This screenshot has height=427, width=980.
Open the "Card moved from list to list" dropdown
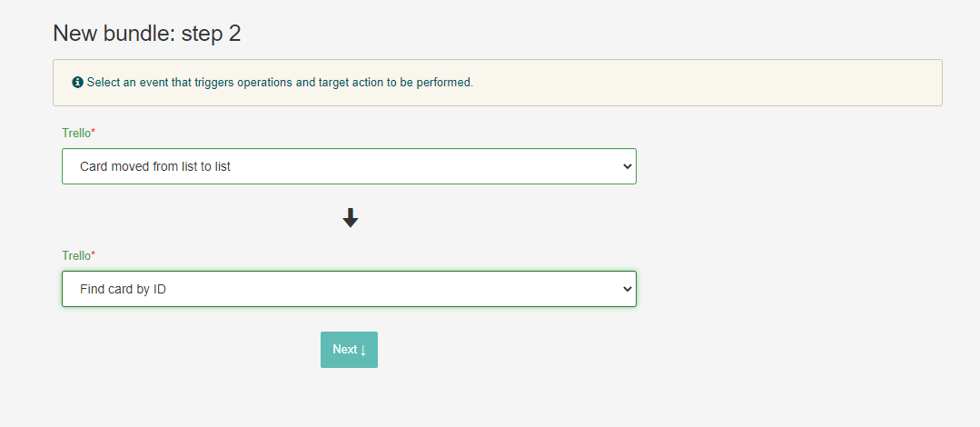[x=349, y=166]
